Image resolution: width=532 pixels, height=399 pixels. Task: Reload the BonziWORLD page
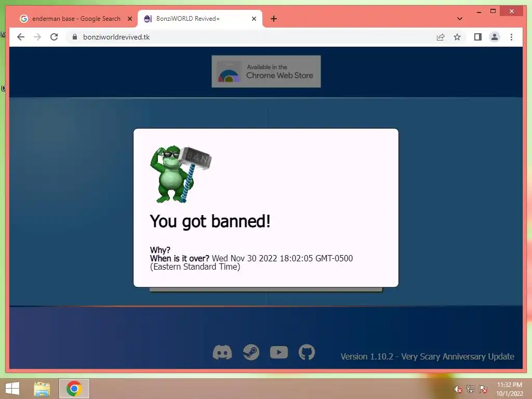54,37
